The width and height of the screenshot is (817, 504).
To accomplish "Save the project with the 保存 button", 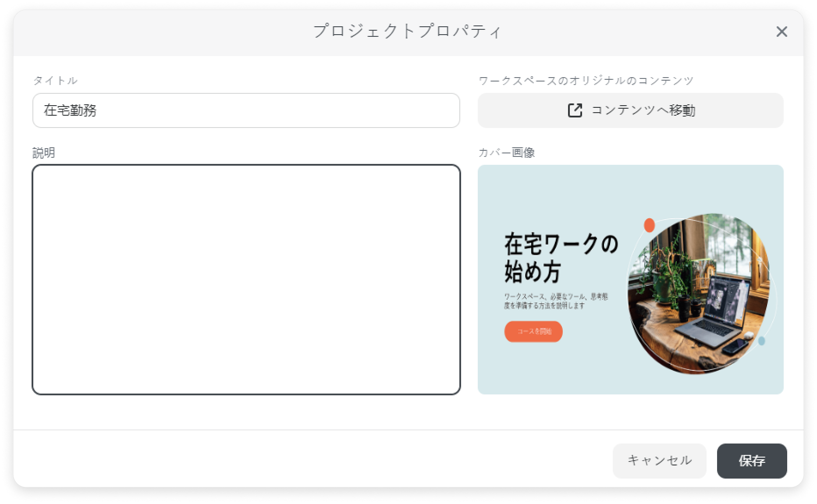I will pos(752,461).
